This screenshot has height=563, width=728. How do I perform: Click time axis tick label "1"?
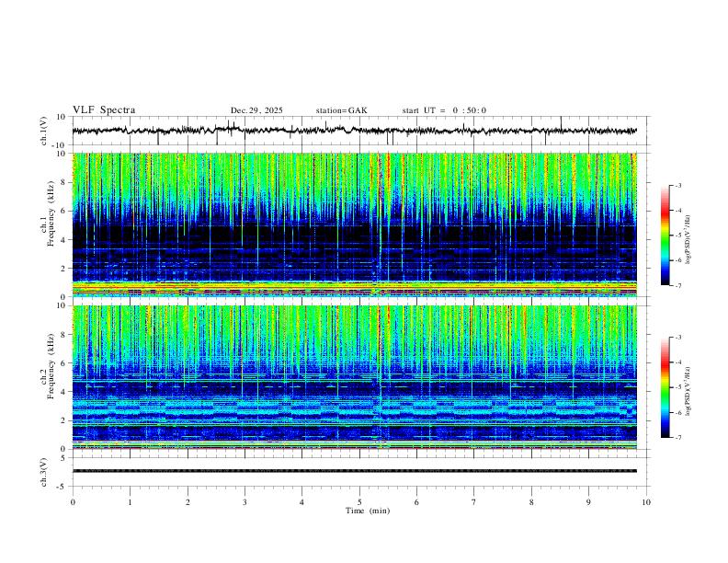click(130, 502)
